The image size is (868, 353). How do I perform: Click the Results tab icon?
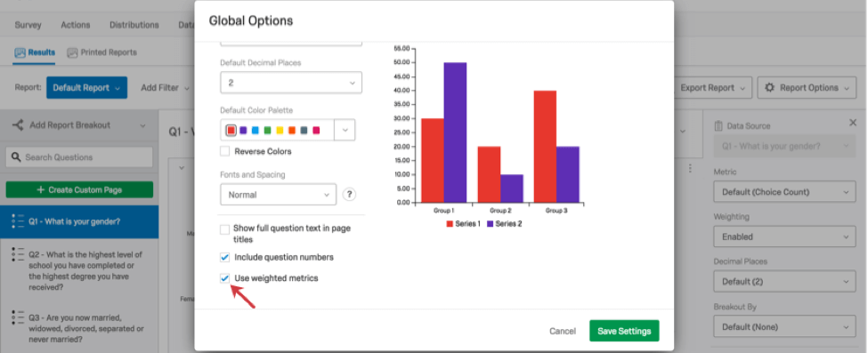(20, 52)
